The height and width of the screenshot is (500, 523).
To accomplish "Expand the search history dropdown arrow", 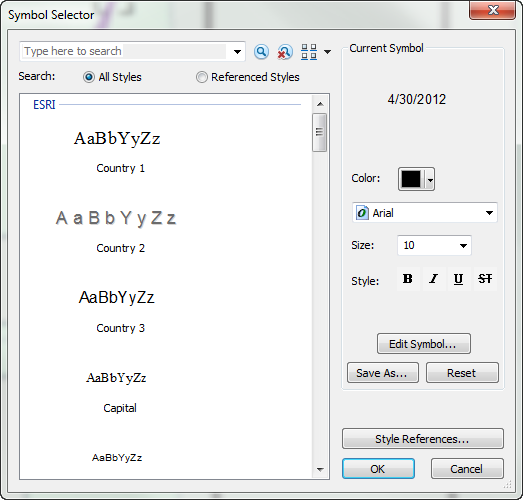I will point(237,52).
